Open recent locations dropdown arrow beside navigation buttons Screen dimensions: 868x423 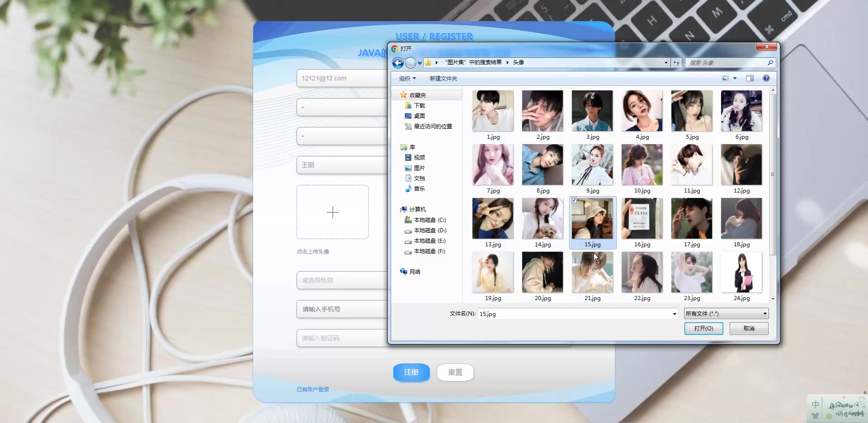click(420, 63)
